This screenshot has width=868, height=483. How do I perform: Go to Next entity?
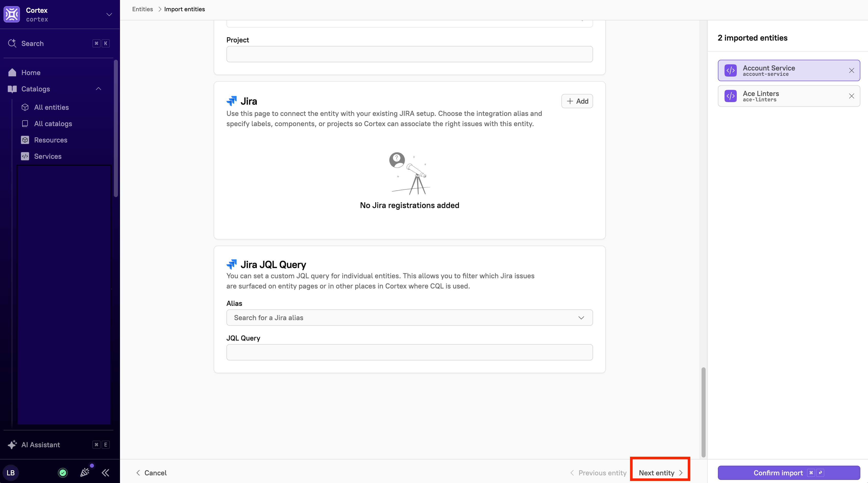[x=660, y=473]
